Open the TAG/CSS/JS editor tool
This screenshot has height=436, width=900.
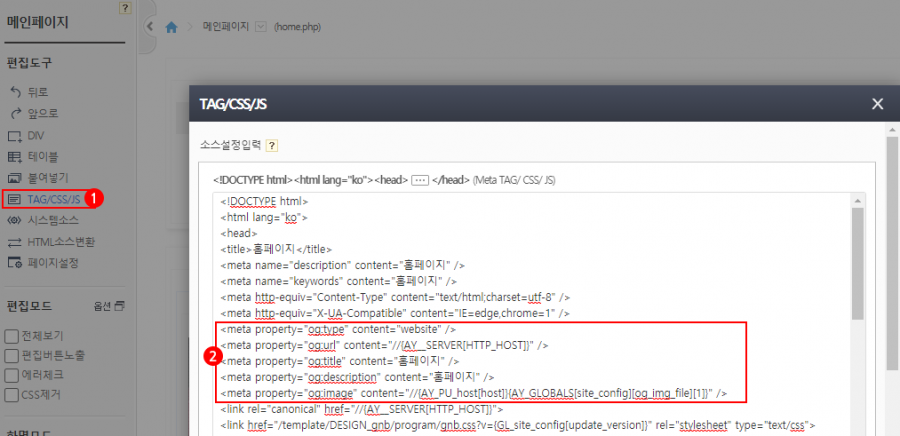tap(44, 199)
